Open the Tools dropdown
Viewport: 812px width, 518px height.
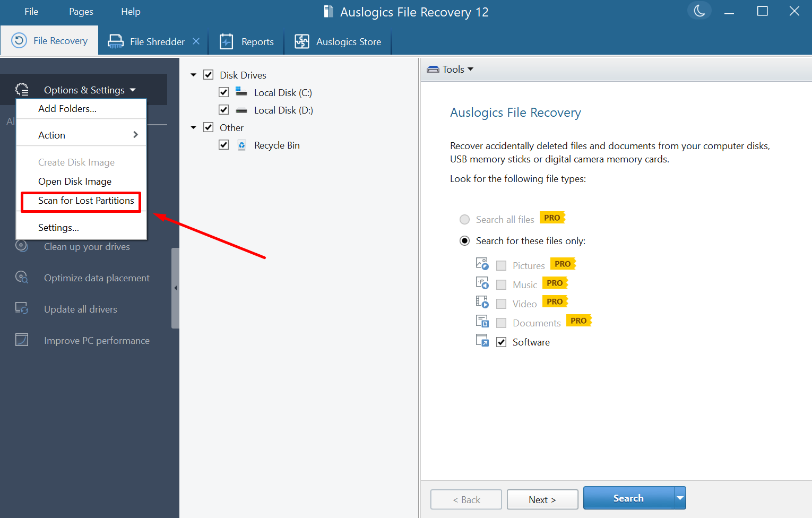click(451, 70)
